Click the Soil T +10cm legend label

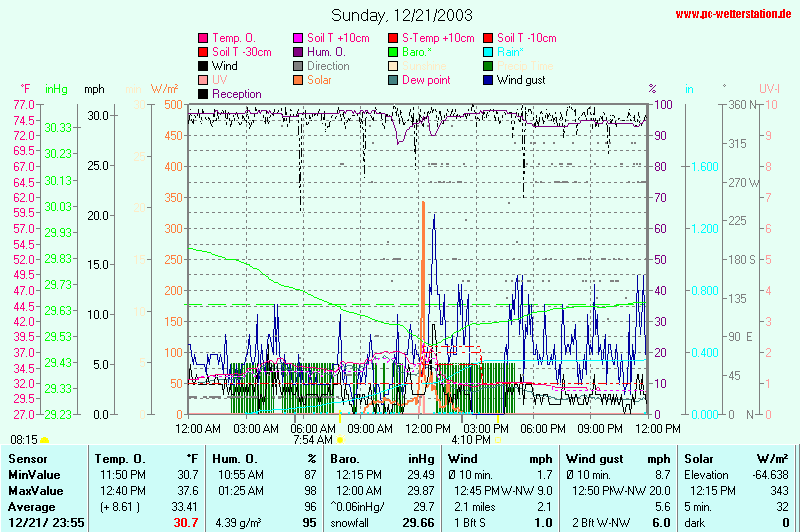[334, 38]
